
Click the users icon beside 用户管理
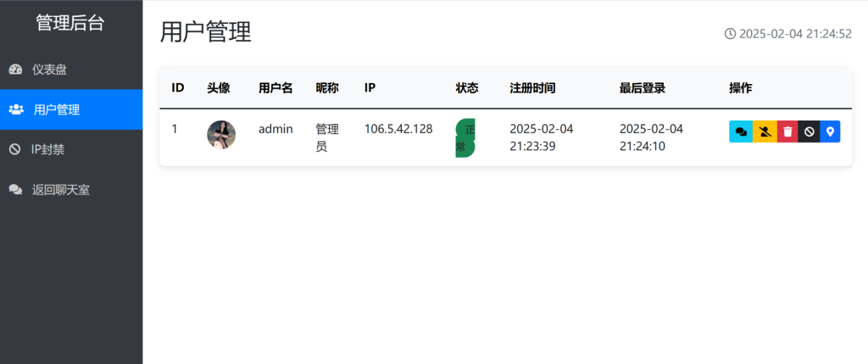16,109
